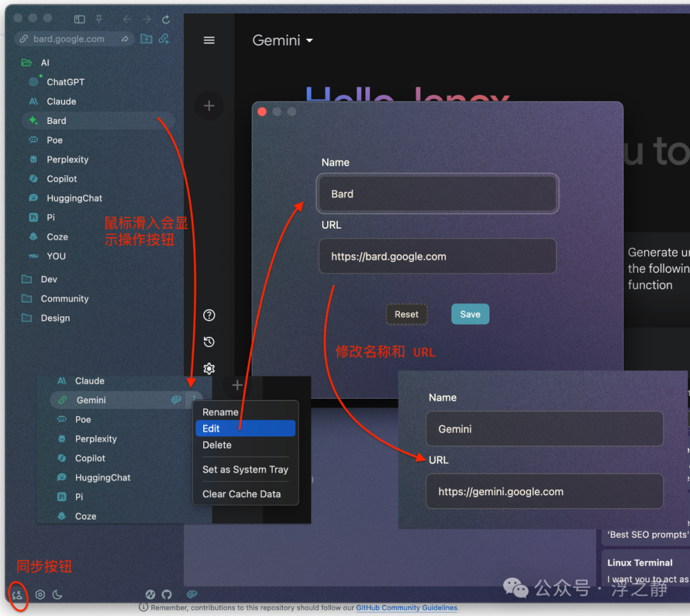
Task: Click the Reset button
Action: click(406, 314)
